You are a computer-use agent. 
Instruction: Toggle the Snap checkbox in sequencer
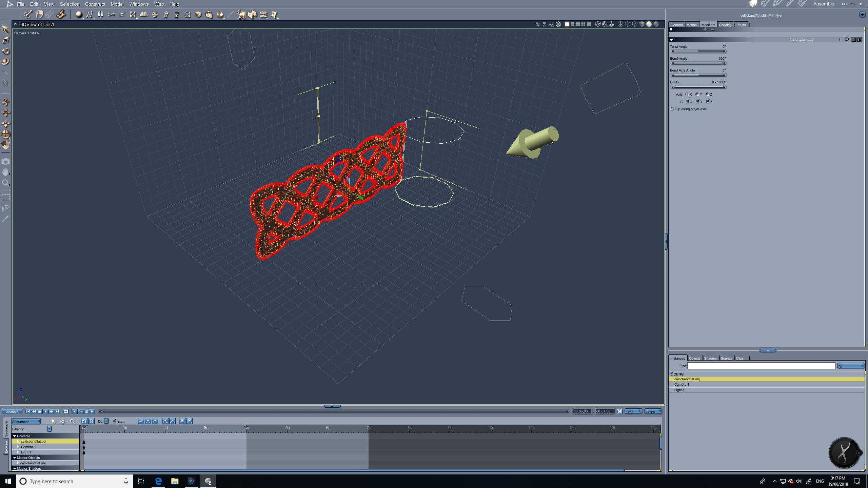(x=114, y=422)
